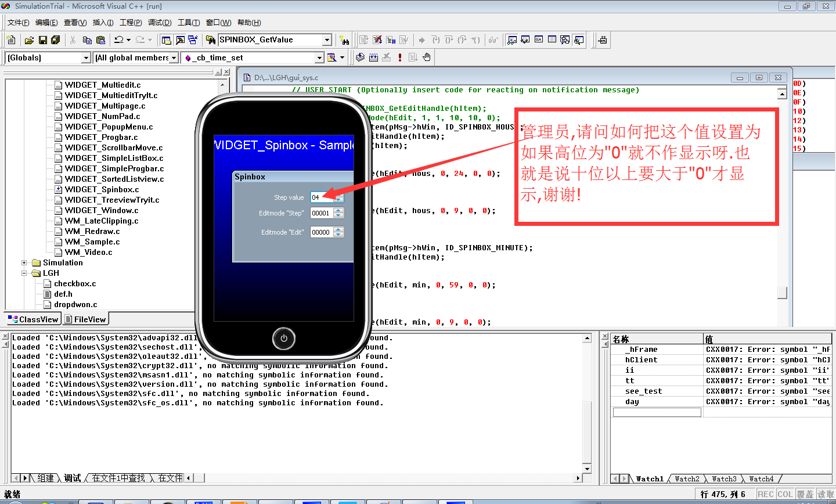Click the output pane scroll-right arrow
Viewport: 836px width, 504px height.
[578, 478]
